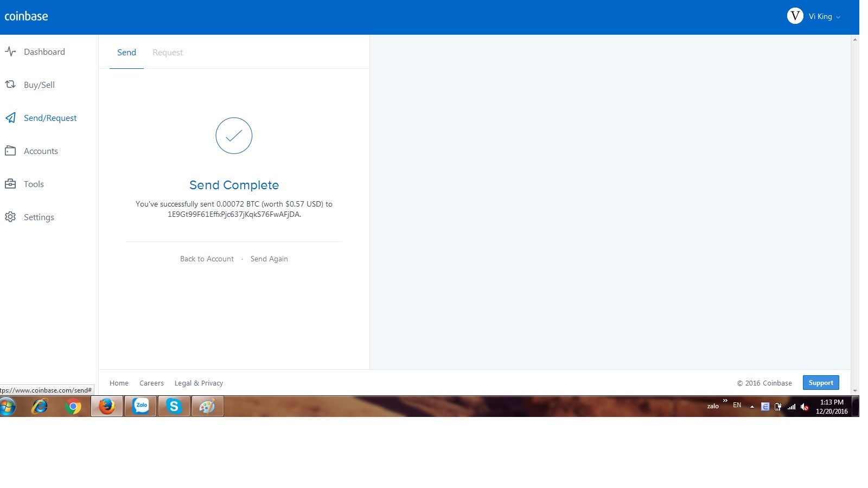
Task: Launch Google Chrome from the taskbar
Action: tap(73, 406)
